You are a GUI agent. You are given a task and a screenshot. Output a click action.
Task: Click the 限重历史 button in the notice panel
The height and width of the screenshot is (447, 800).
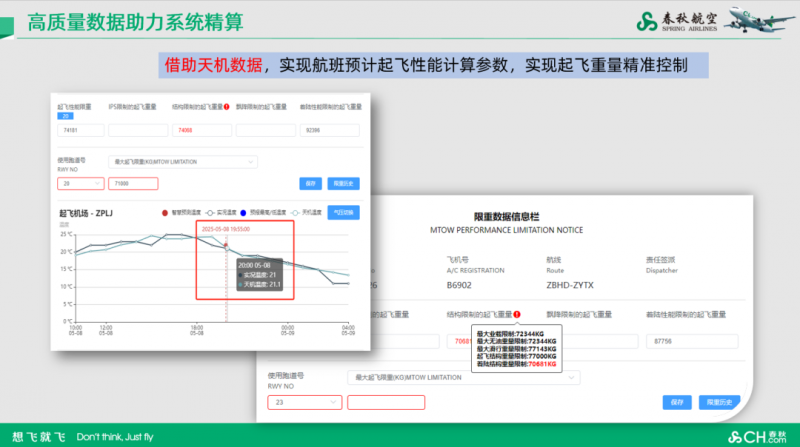click(x=719, y=402)
